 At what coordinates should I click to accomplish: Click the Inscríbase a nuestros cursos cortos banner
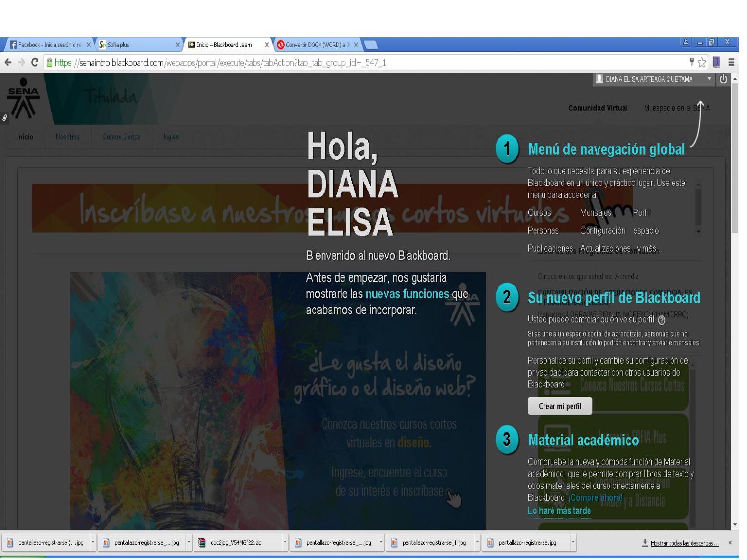point(332,208)
